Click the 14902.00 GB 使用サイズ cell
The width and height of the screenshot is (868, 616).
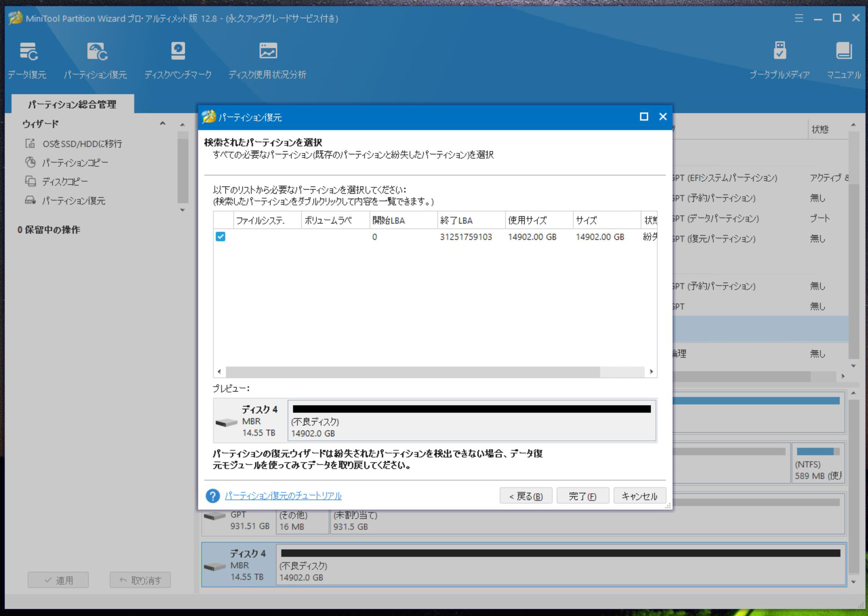pos(532,237)
